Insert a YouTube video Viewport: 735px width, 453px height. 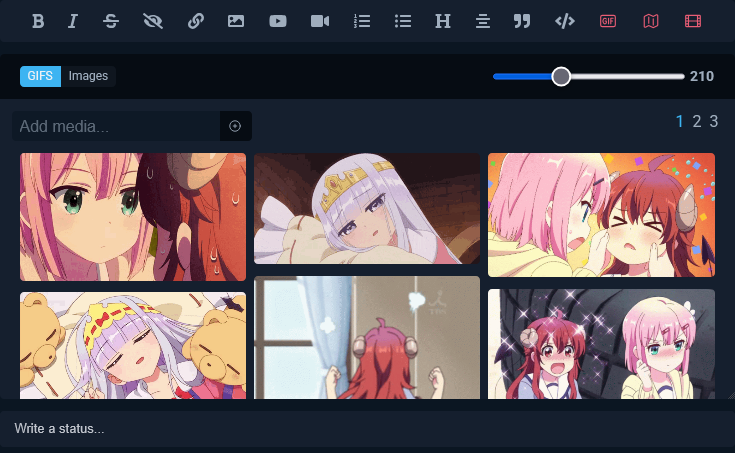pyautogui.click(x=278, y=21)
